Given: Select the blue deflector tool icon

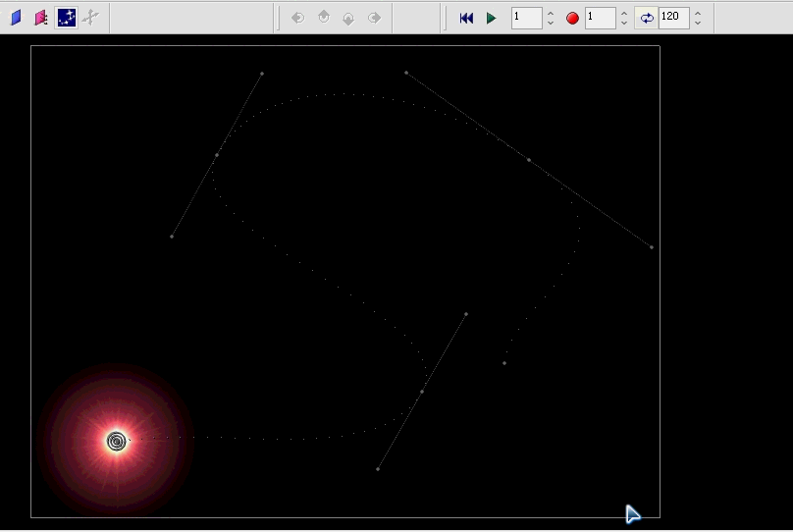Looking at the screenshot, I should pos(16,18).
